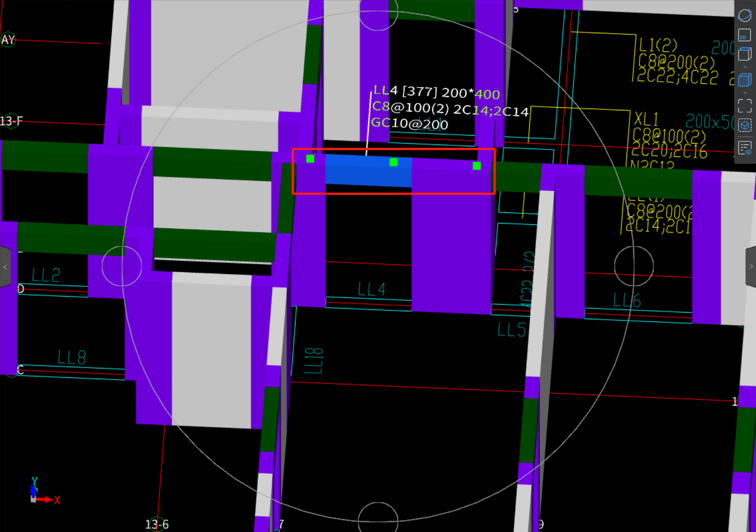Select the wireframe cube view icon
The image size is (756, 532).
744,55
